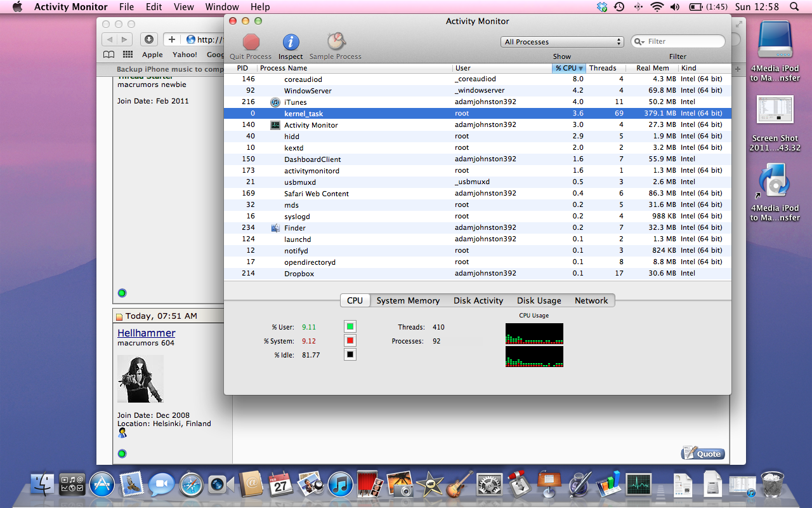The width and height of the screenshot is (812, 508).
Task: Click the green % User color swatch
Action: tap(350, 327)
